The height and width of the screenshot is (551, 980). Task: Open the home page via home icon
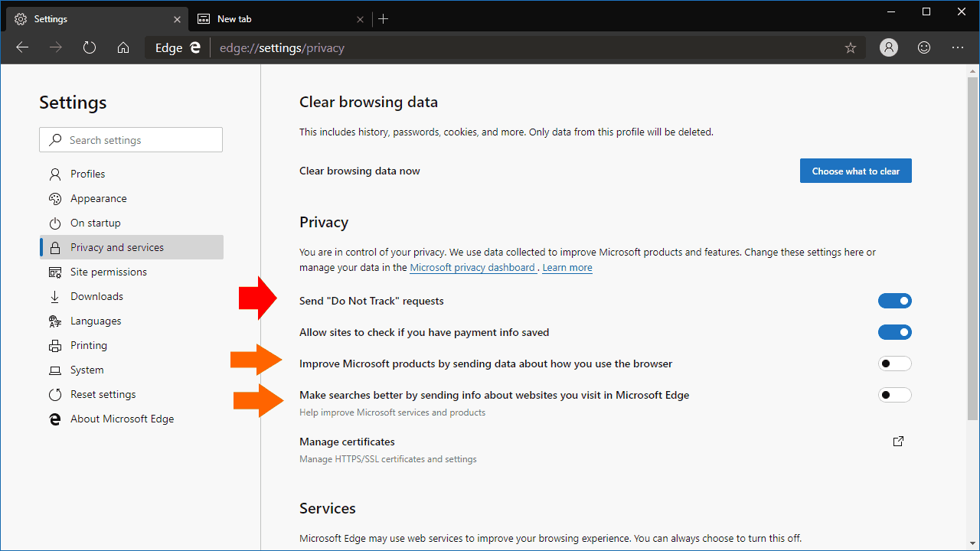pyautogui.click(x=123, y=47)
